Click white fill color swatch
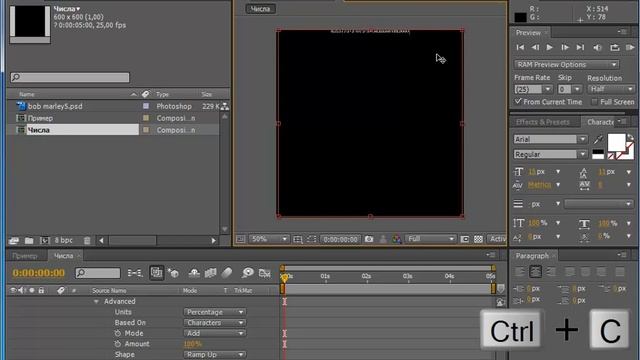640x360 pixels. click(616, 143)
